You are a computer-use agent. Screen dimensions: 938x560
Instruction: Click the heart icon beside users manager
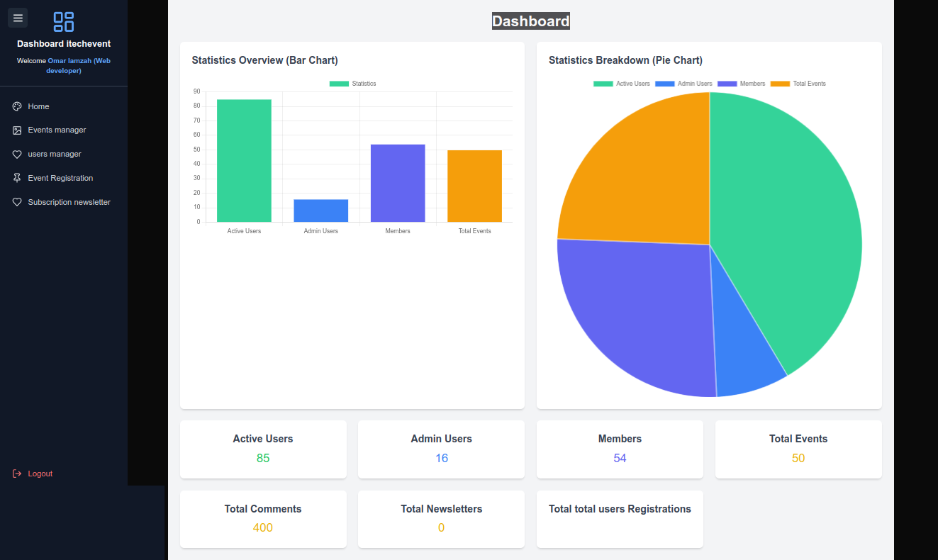click(17, 155)
